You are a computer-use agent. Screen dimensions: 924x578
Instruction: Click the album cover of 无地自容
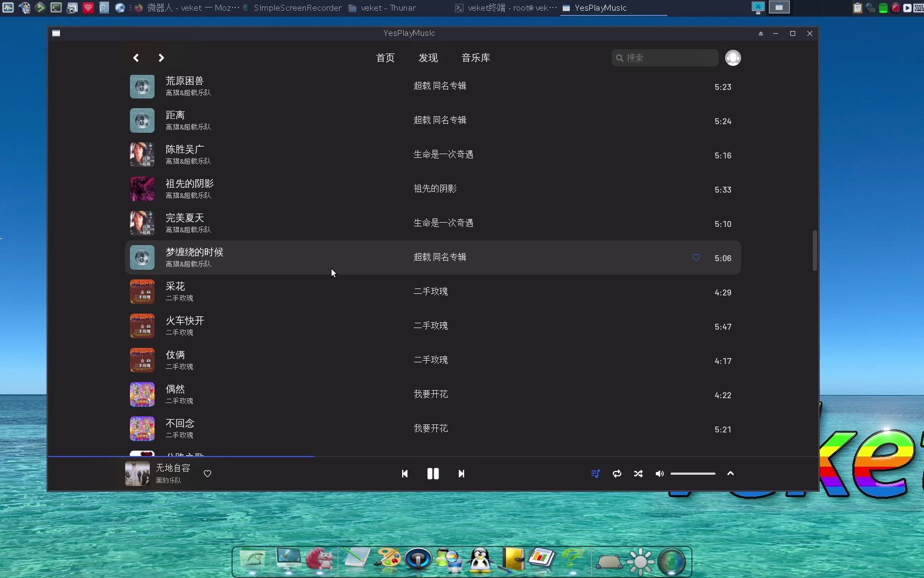tap(137, 473)
